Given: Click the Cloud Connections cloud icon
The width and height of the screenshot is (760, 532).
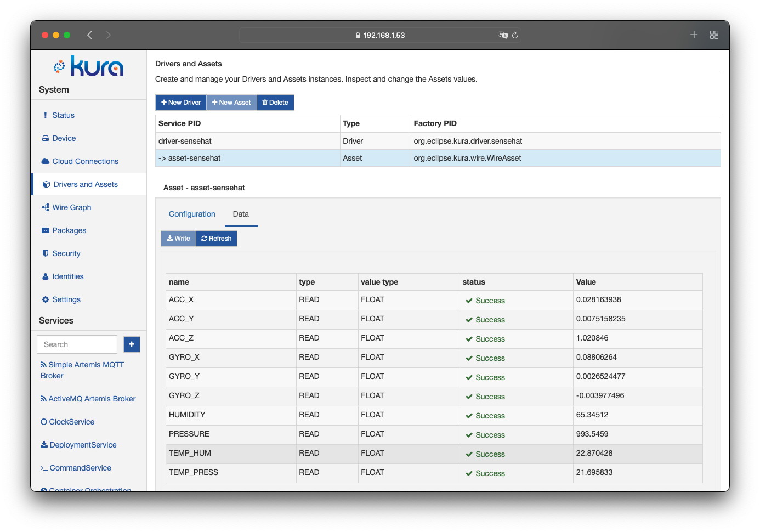Looking at the screenshot, I should [x=46, y=161].
